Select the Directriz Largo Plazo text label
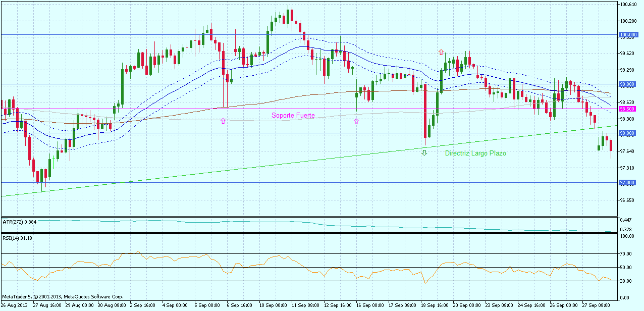Image resolution: width=644 pixels, height=311 pixels. pyautogui.click(x=475, y=153)
